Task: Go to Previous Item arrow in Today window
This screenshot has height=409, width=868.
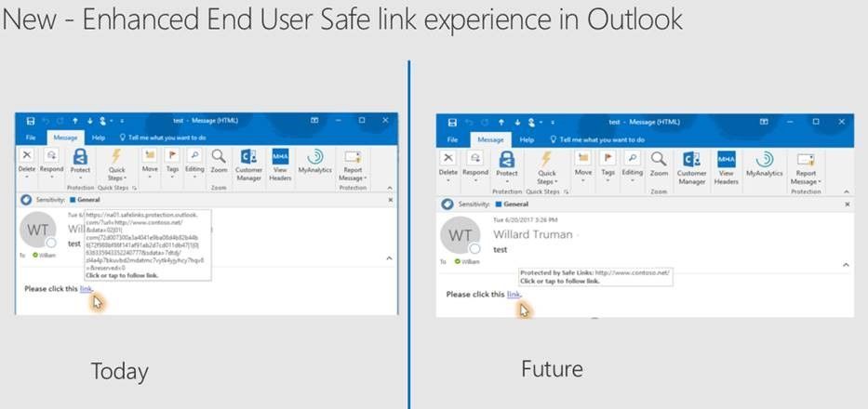Action: pos(75,121)
